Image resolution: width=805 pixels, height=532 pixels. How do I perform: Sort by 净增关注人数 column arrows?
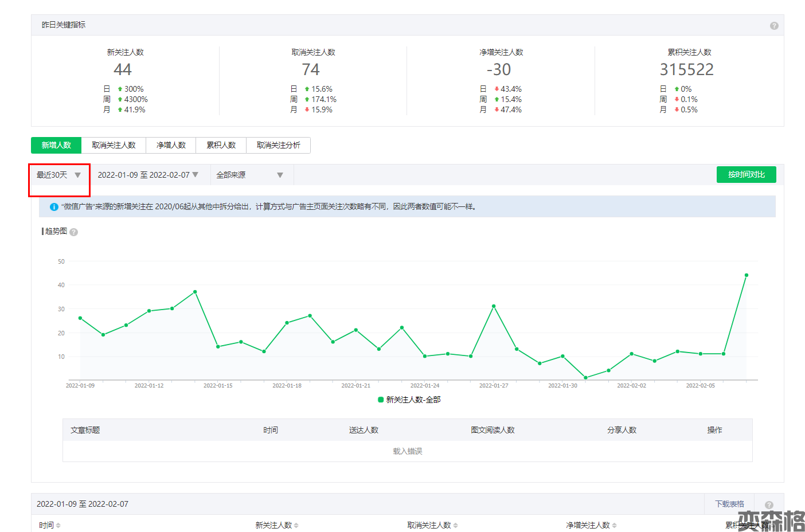coord(615,526)
